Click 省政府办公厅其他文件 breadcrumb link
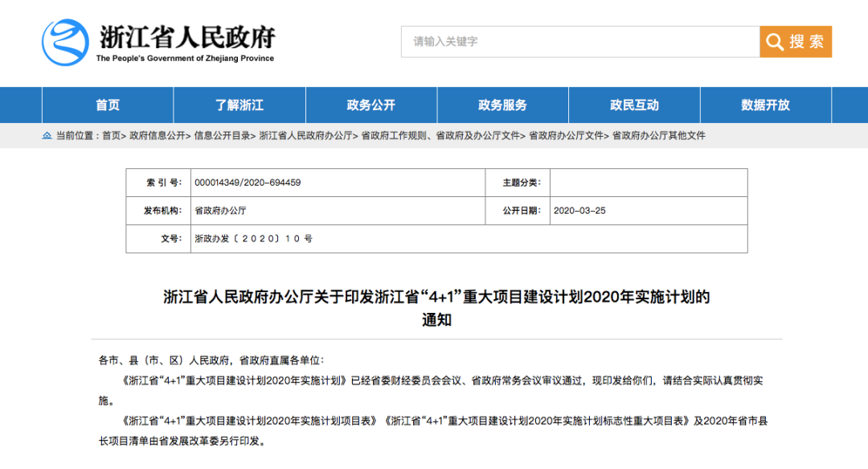868x469 pixels. (659, 136)
